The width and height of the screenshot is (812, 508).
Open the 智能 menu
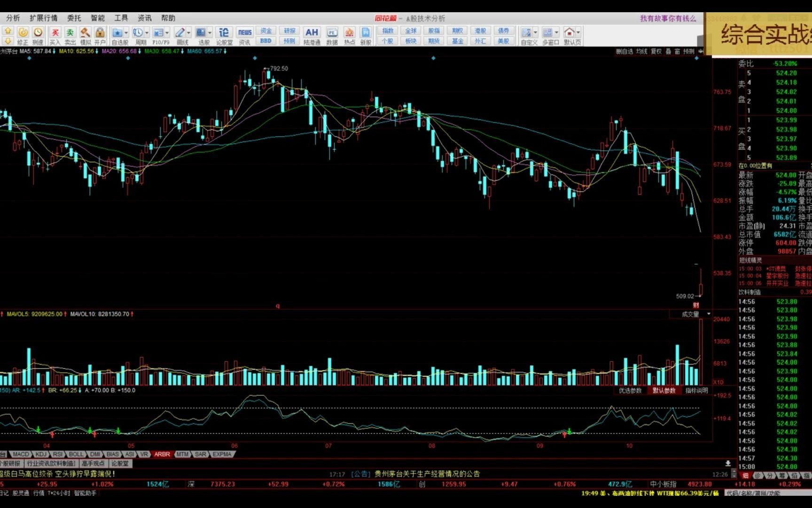[97, 18]
